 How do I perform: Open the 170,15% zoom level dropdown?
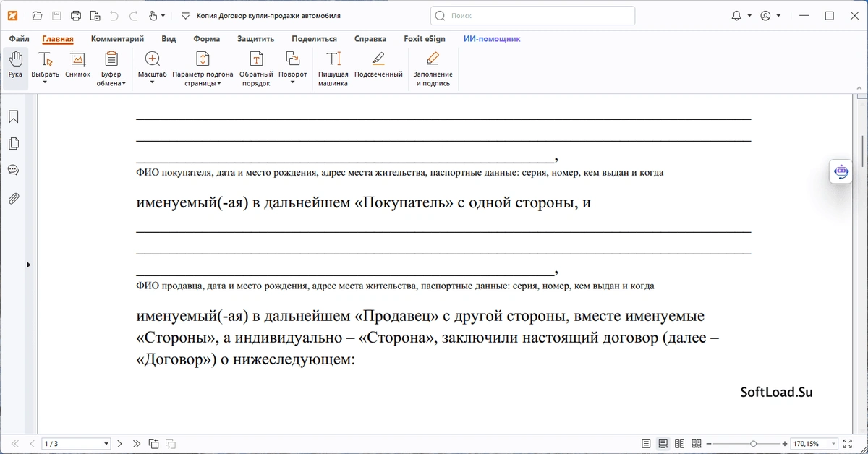[x=834, y=444]
